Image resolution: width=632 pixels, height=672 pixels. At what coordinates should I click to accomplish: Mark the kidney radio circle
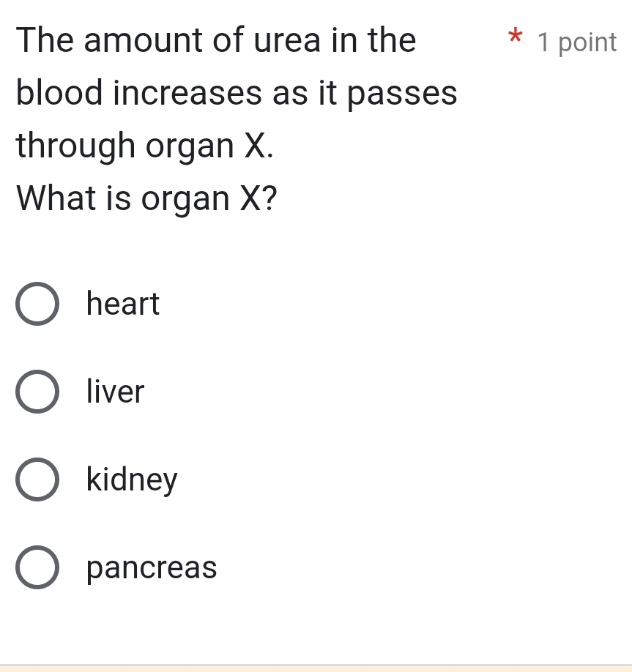[x=37, y=479]
